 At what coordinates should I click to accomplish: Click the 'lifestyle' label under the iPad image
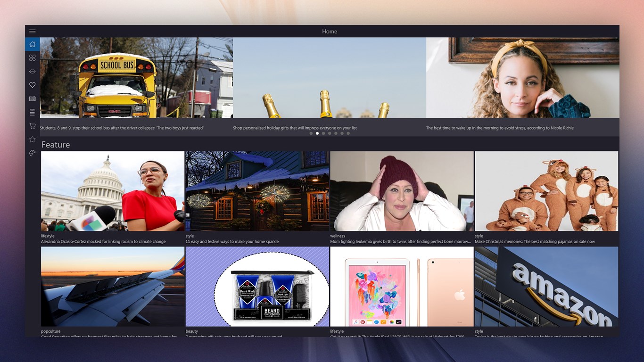[x=337, y=331]
